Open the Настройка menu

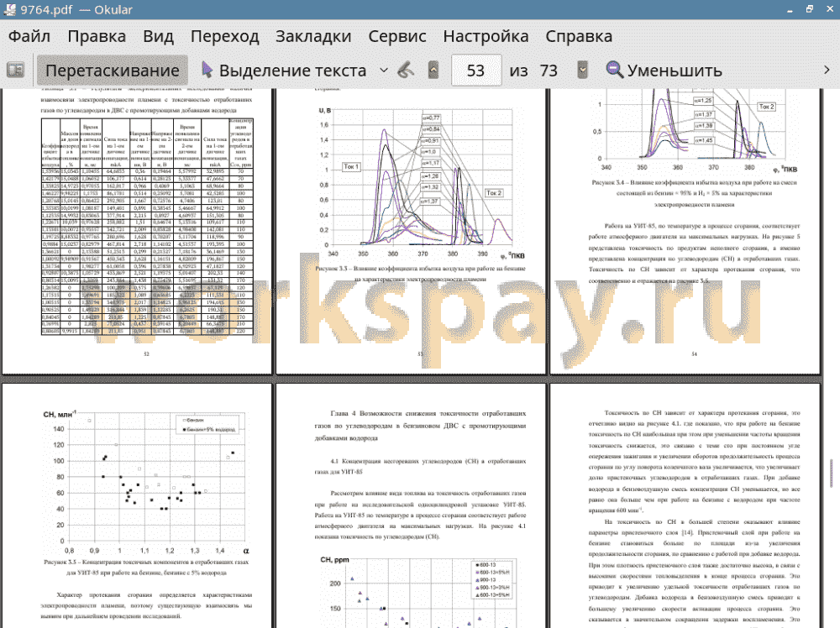point(486,36)
